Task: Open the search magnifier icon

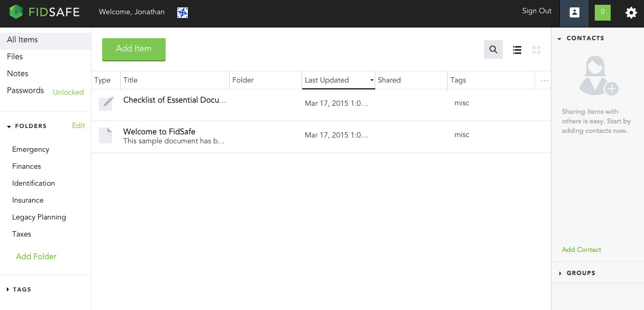Action: (x=493, y=50)
